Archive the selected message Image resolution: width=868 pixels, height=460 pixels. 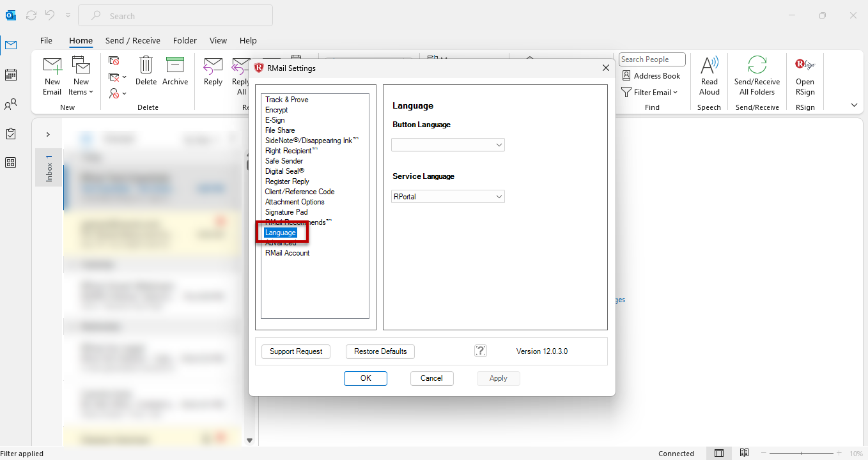pos(175,71)
